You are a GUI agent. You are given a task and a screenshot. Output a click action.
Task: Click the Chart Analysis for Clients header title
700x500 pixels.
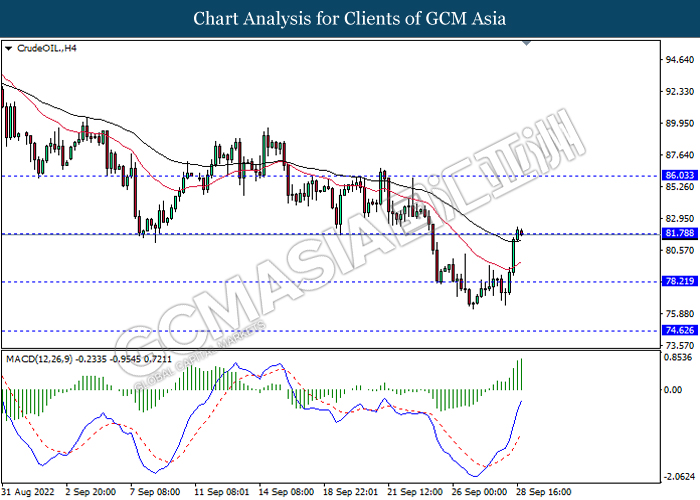(x=350, y=19)
